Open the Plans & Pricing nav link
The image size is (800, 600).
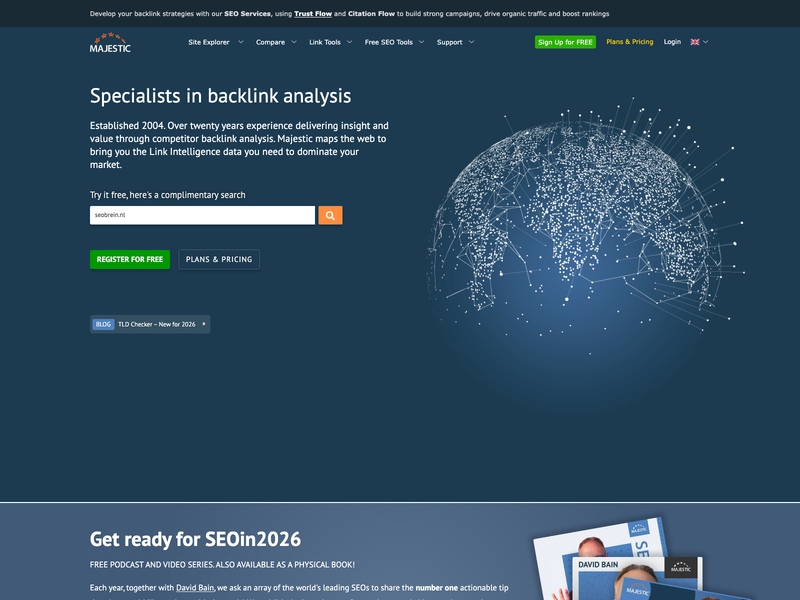pyautogui.click(x=629, y=42)
